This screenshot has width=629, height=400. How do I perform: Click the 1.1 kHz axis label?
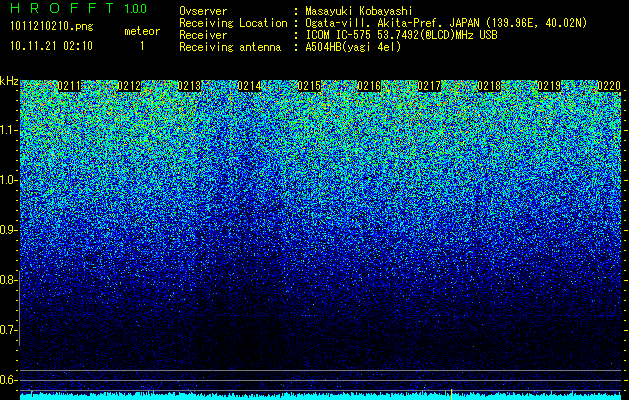(x=7, y=130)
